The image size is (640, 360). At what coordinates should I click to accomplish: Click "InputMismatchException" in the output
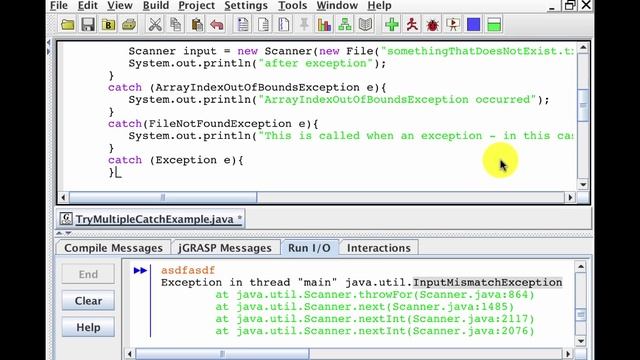(x=487, y=282)
